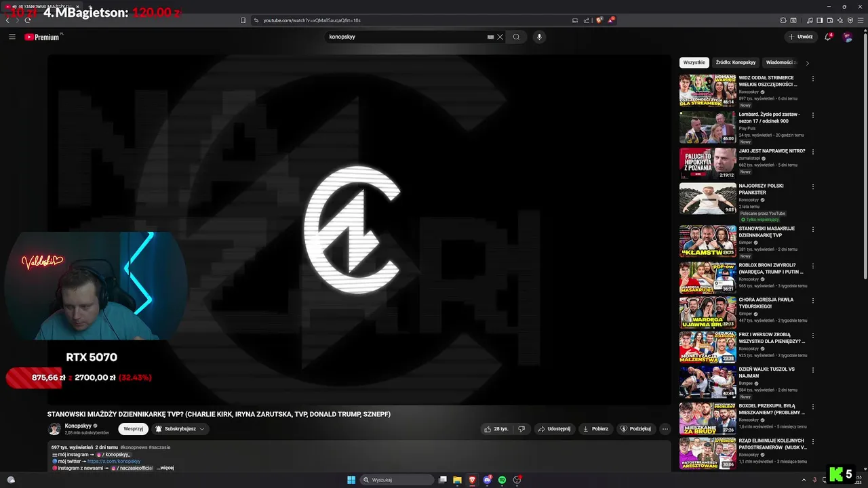The height and width of the screenshot is (488, 868).
Task: Open Lombard. Życie pod zastaw video thumbnail
Action: [708, 127]
